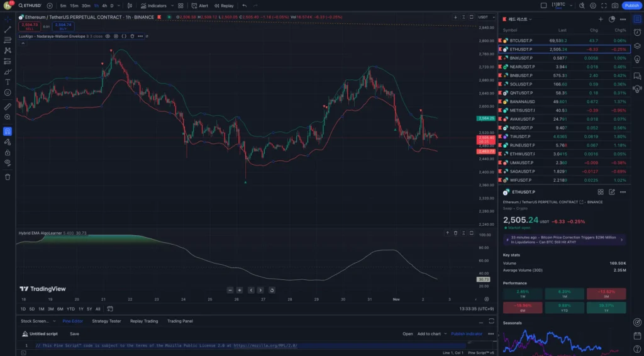Enter fullscreen mode
The height and width of the screenshot is (356, 644).
tap(604, 6)
